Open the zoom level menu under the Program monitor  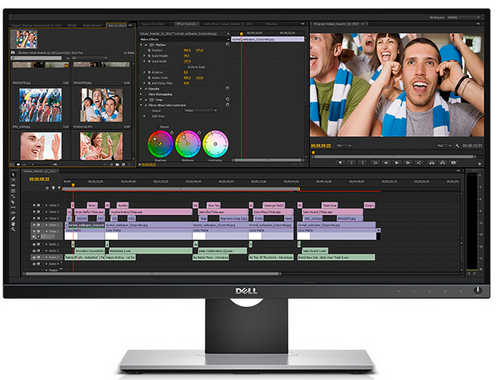point(343,146)
